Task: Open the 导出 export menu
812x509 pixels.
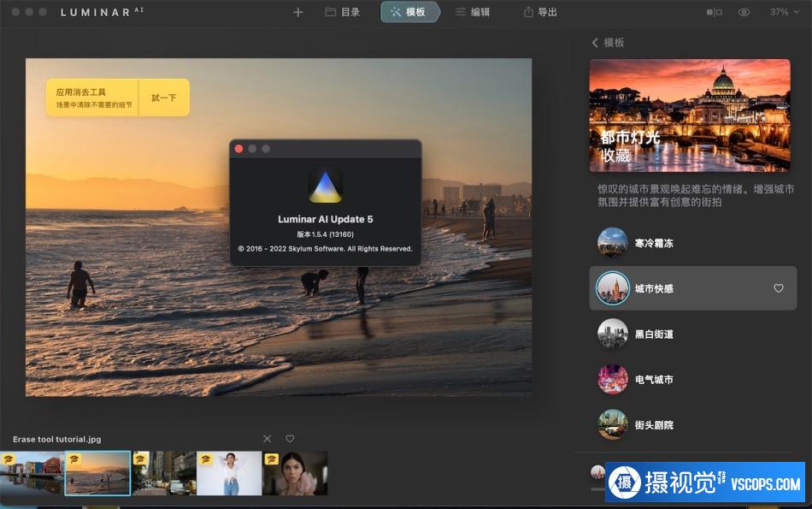Action: tap(540, 12)
